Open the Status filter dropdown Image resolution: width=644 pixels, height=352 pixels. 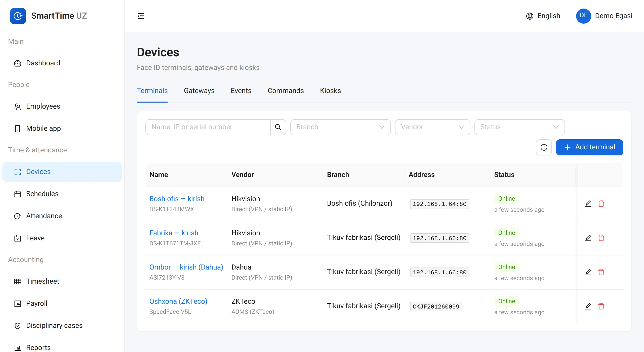point(519,127)
